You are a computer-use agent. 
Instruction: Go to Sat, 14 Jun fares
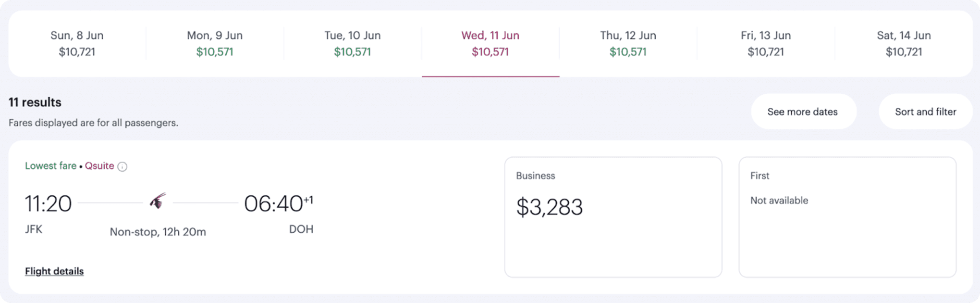pyautogui.click(x=904, y=43)
